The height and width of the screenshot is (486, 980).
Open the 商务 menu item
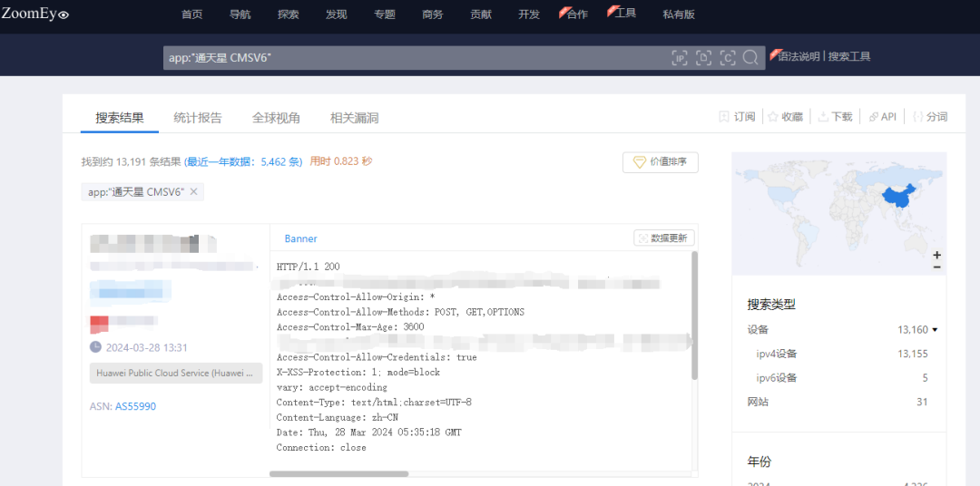(433, 15)
